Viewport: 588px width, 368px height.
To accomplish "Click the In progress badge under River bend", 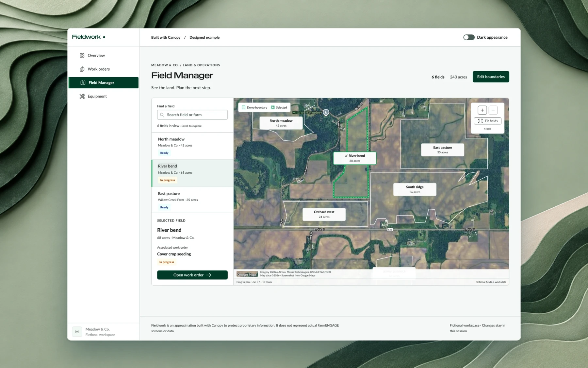I will [168, 180].
